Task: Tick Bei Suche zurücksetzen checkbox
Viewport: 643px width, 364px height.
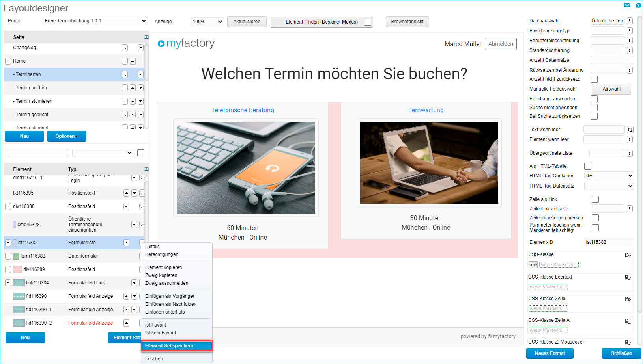Action: 594,116
